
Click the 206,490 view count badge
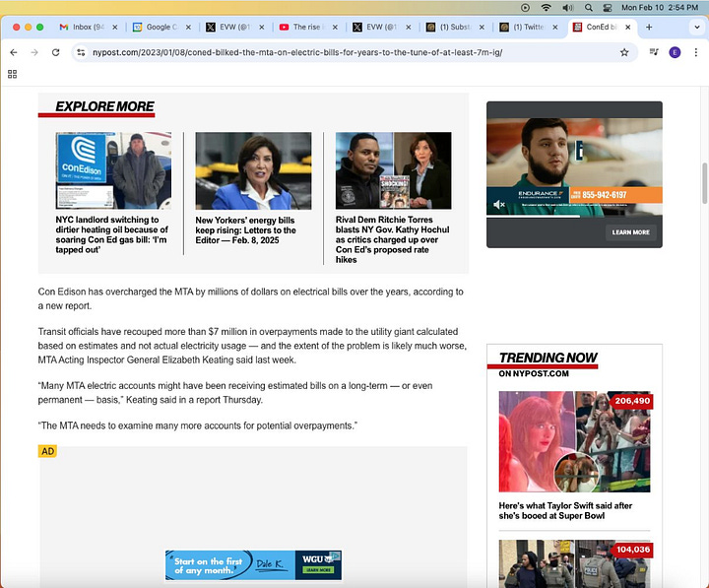click(632, 401)
